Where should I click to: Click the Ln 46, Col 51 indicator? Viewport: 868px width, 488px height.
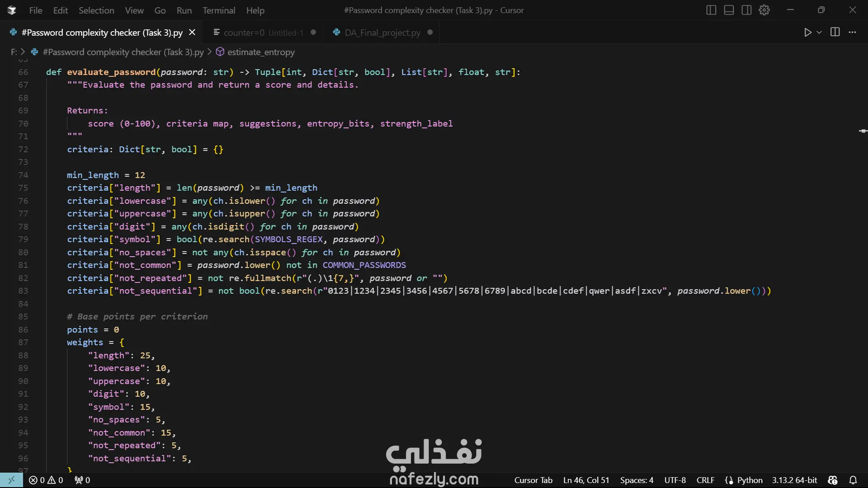pos(586,480)
